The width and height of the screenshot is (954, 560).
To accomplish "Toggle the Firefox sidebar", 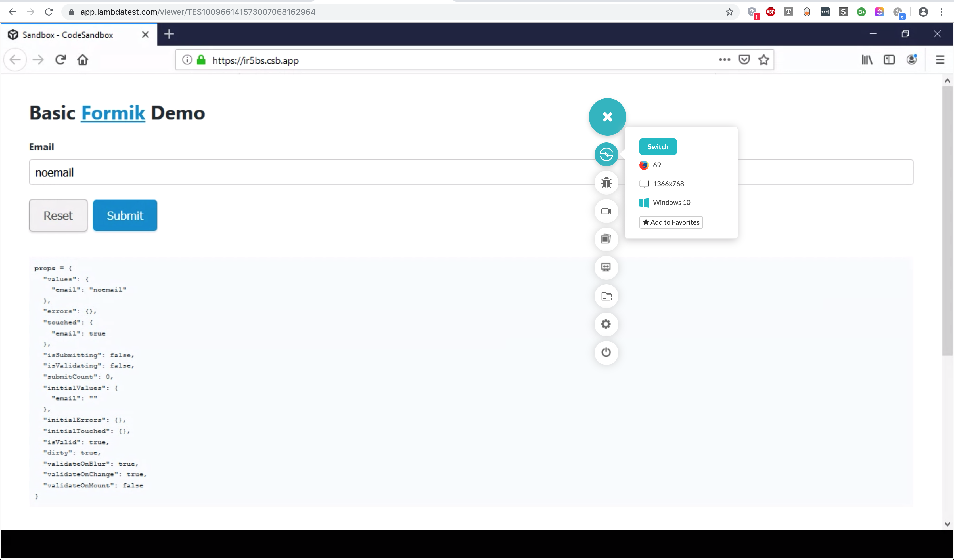I will (889, 60).
